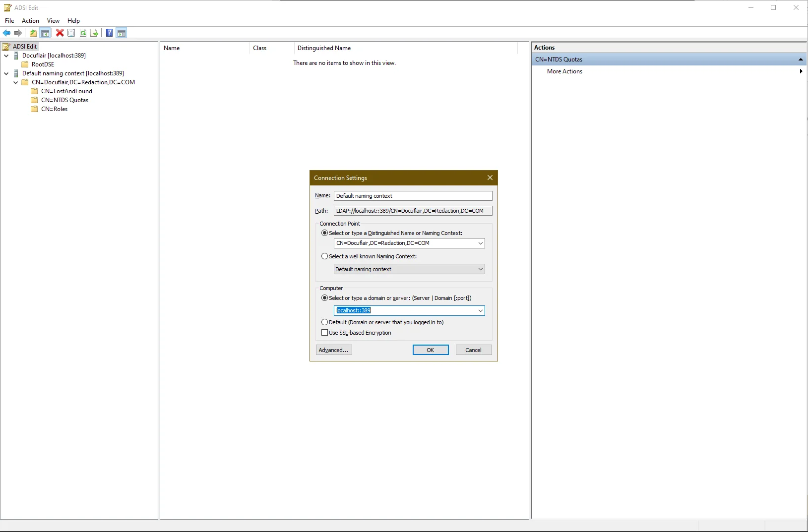Image resolution: width=808 pixels, height=532 pixels.
Task: Click the Up One Level folder icon
Action: tap(33, 33)
